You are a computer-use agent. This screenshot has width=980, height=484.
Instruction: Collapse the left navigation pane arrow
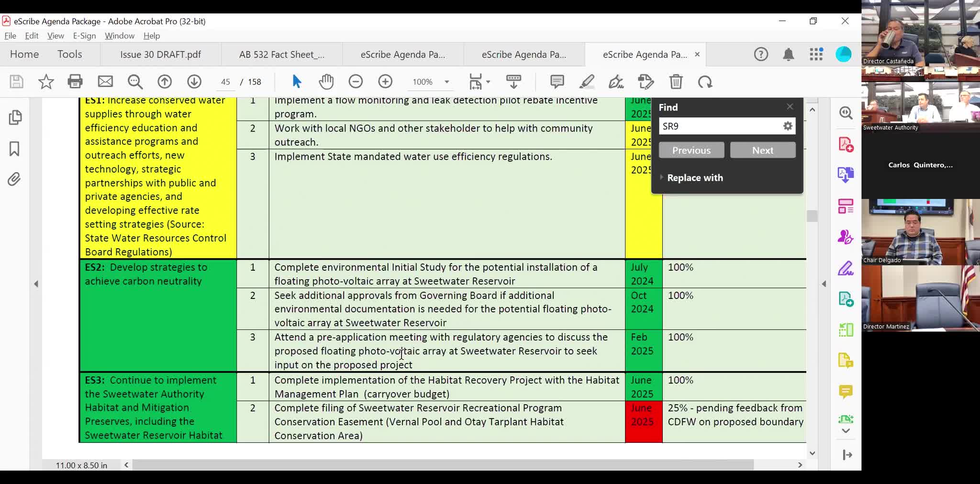pos(36,284)
